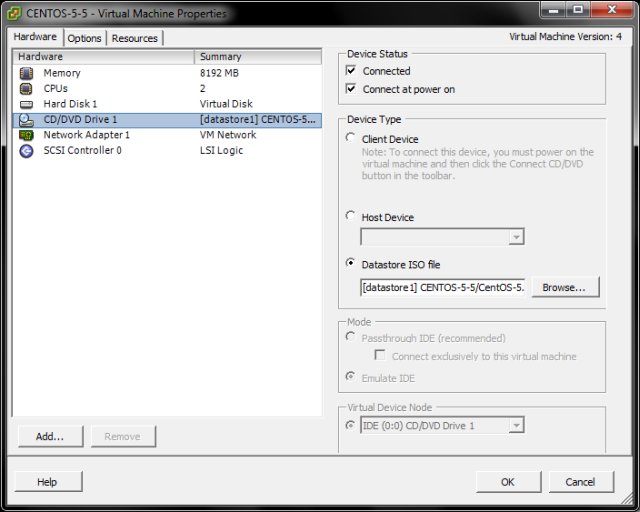Viewport: 640px width, 512px height.
Task: Click the 8192 MB summary value
Action: click(x=219, y=73)
